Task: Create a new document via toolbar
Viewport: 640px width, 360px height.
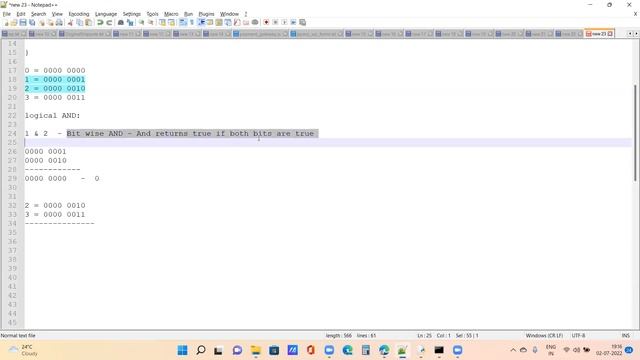Action: [6, 22]
